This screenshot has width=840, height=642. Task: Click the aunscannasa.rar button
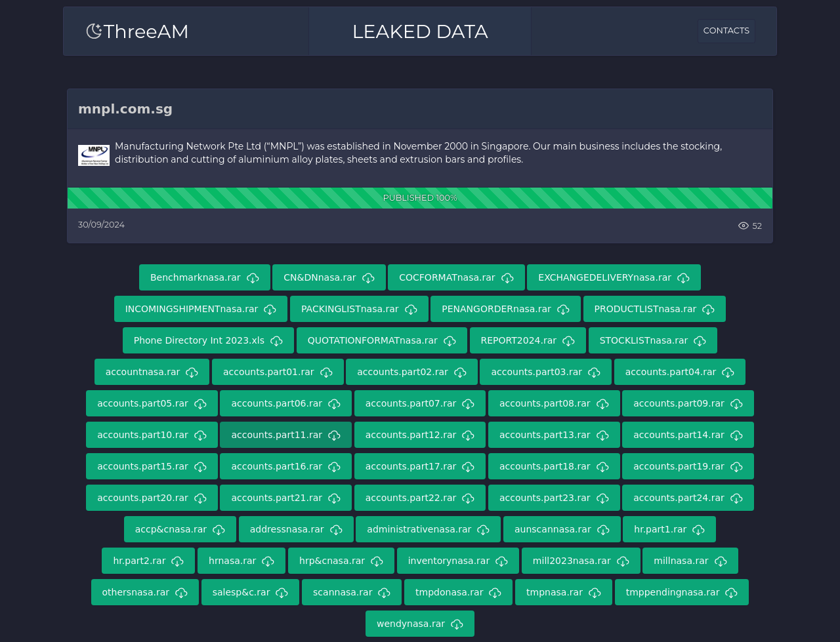562,529
